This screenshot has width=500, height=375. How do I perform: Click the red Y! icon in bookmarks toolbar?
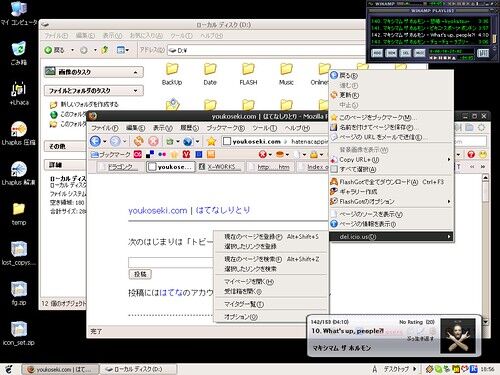[x=186, y=154]
